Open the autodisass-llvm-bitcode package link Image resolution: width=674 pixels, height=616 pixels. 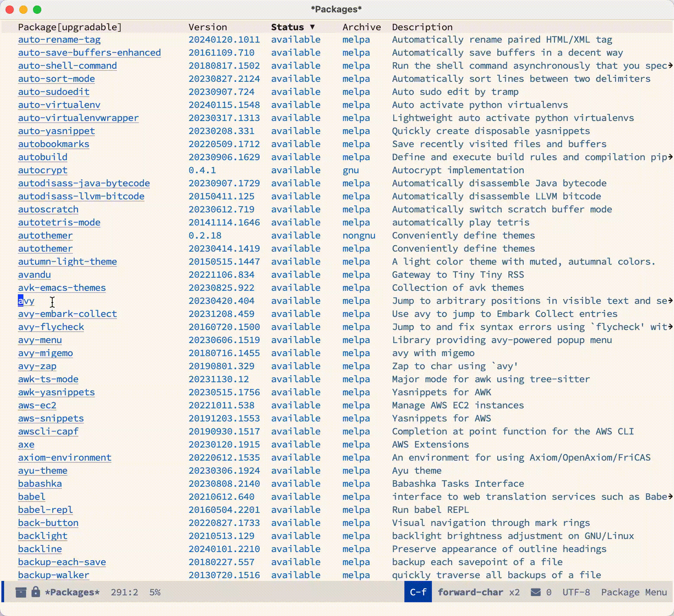coord(81,196)
